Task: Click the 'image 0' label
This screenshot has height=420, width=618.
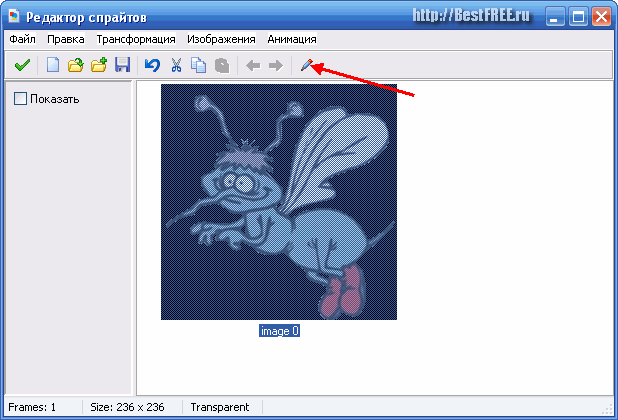Action: 279,331
